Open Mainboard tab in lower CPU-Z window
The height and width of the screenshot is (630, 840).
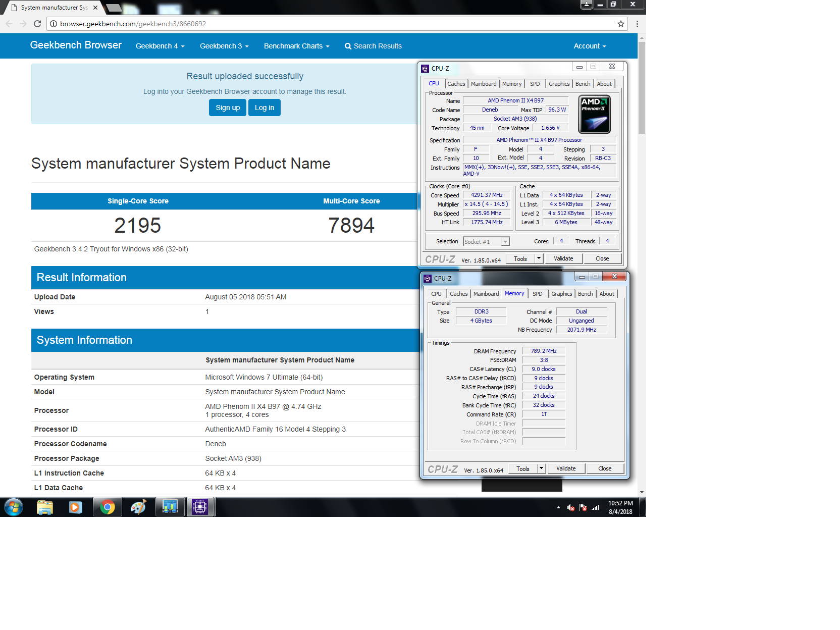(x=486, y=294)
